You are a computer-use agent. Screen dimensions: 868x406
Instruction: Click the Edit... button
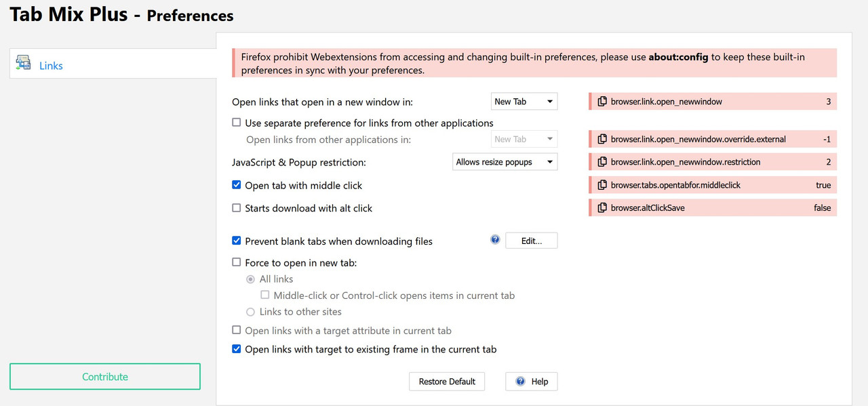coord(532,241)
